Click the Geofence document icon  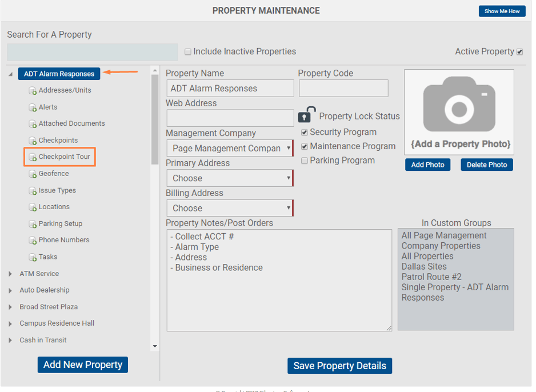(x=33, y=174)
